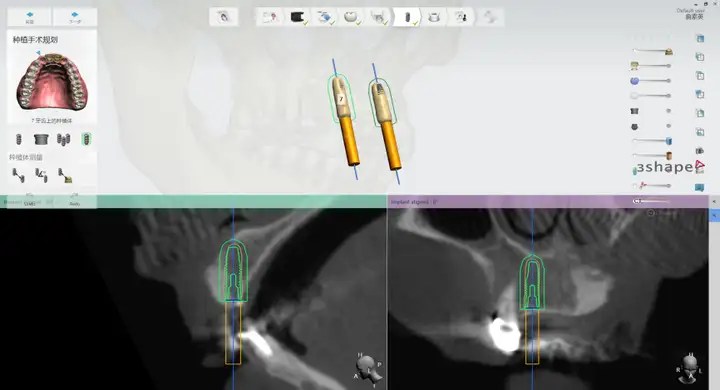Open the first workflow toolbar icon

[x=224, y=17]
